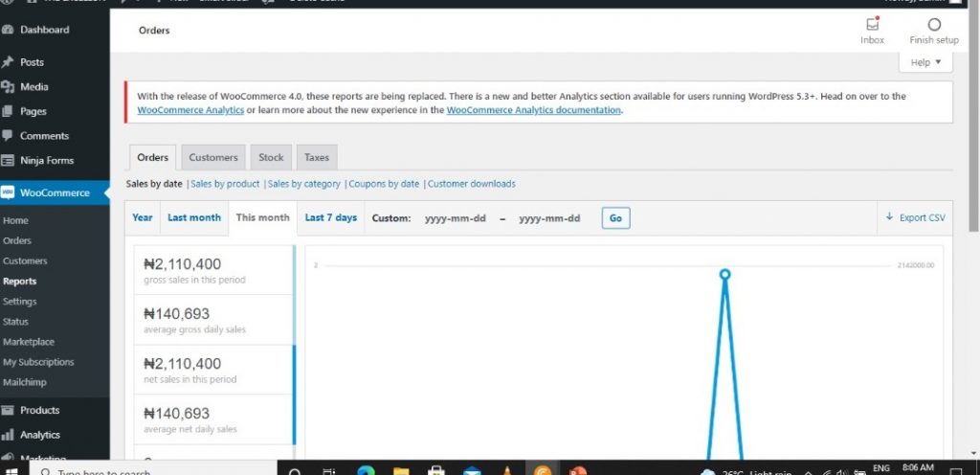Select the Last month range tab
The image size is (980, 475).
[194, 217]
